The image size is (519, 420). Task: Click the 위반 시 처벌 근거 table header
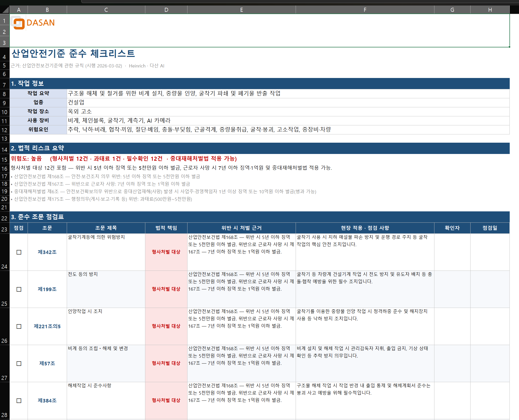242,228
